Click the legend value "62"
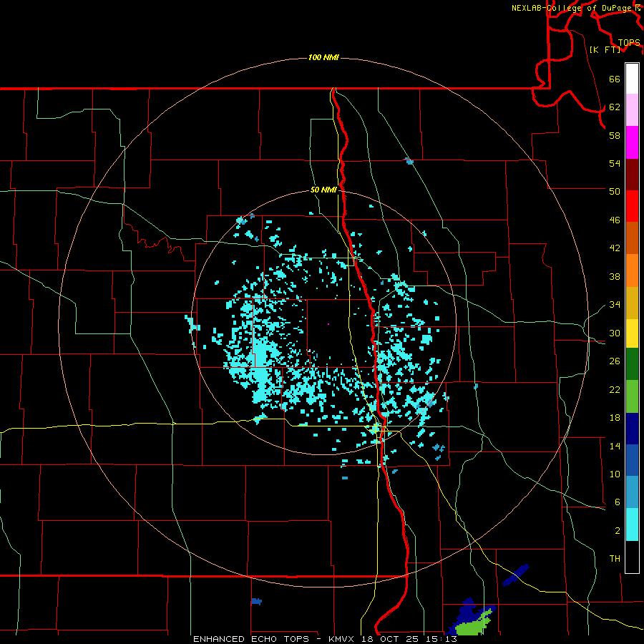 [x=615, y=107]
